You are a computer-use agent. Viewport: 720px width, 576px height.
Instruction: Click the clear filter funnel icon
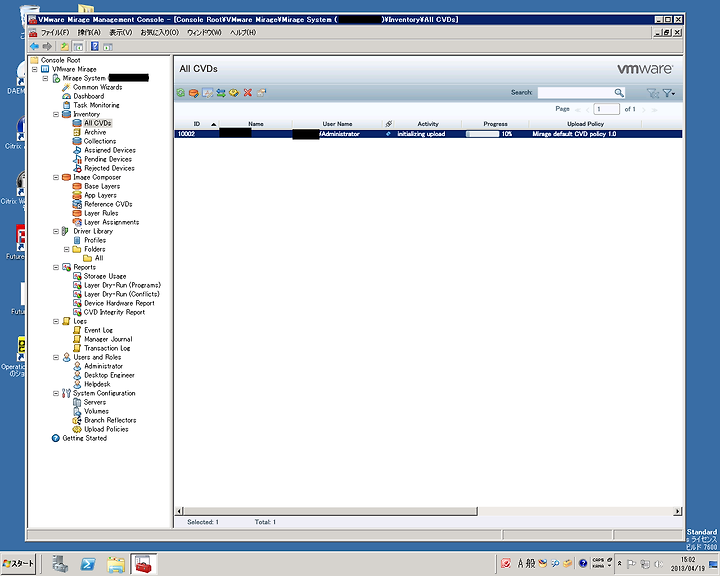(x=652, y=93)
